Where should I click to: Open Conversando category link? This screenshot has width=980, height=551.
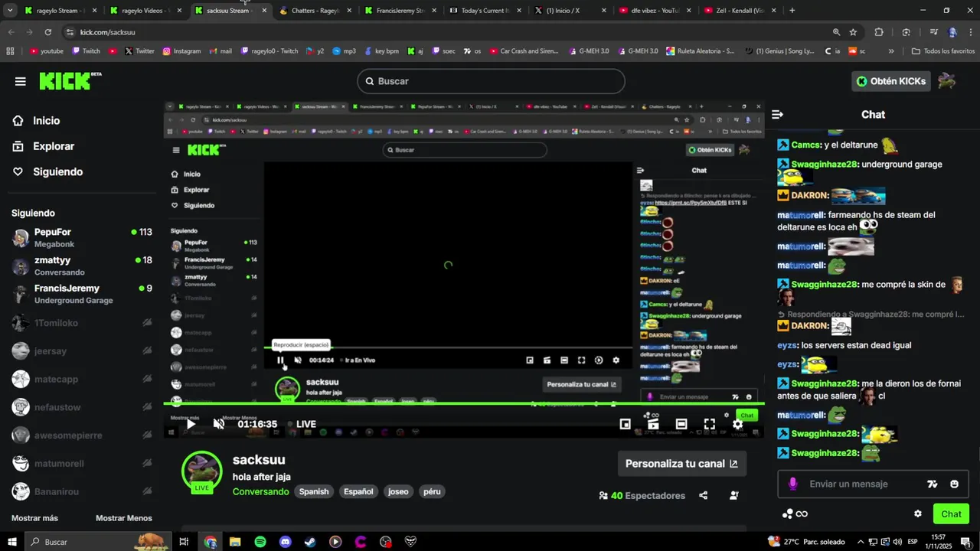[x=261, y=491]
